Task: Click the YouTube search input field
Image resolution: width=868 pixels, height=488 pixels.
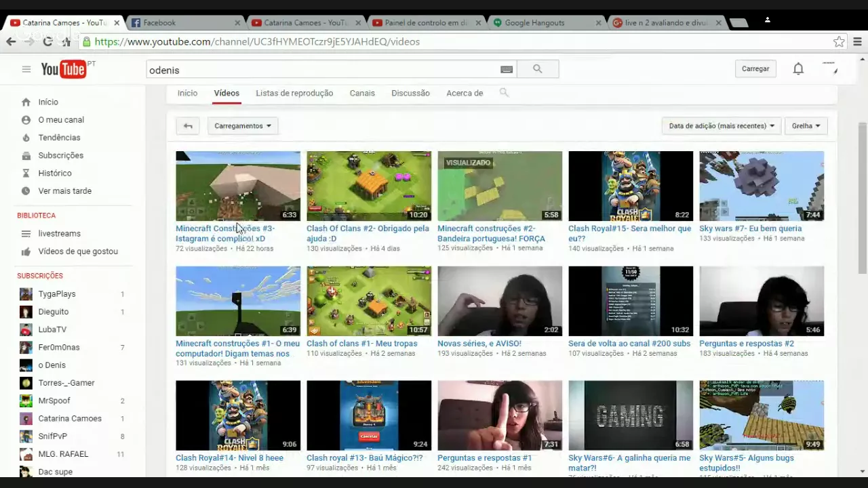Action: [322, 69]
